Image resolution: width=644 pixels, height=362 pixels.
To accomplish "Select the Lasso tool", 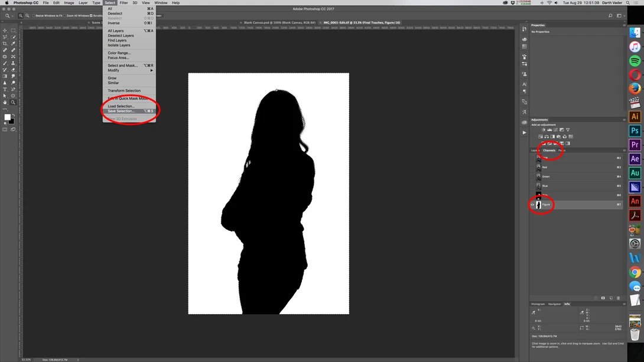I will 5,37.
